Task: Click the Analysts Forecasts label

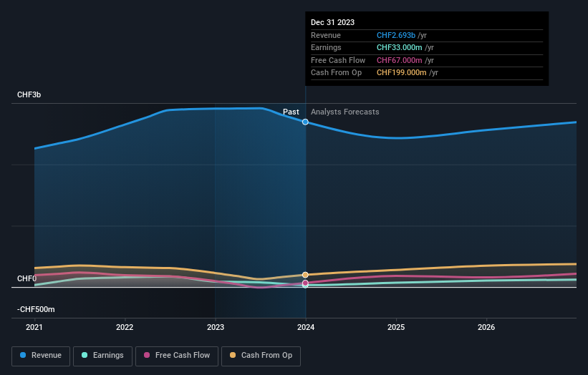Action: pos(344,112)
